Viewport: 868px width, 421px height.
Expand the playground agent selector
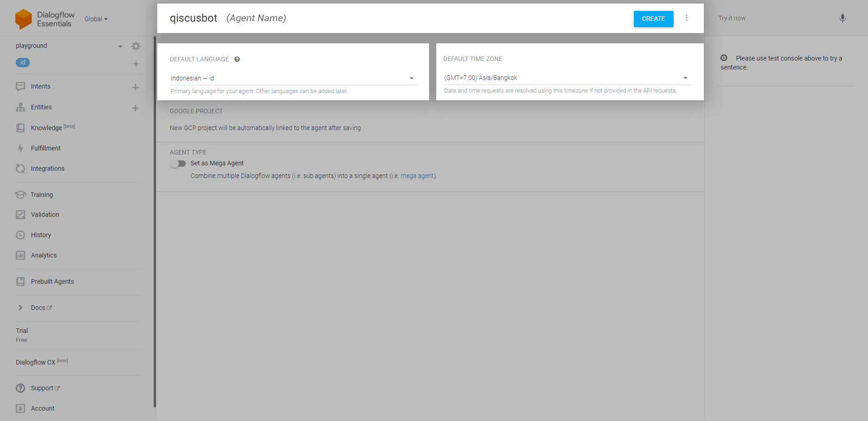120,46
